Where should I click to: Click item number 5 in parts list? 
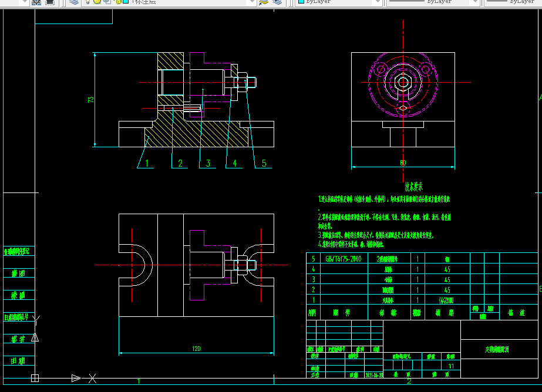(314, 259)
